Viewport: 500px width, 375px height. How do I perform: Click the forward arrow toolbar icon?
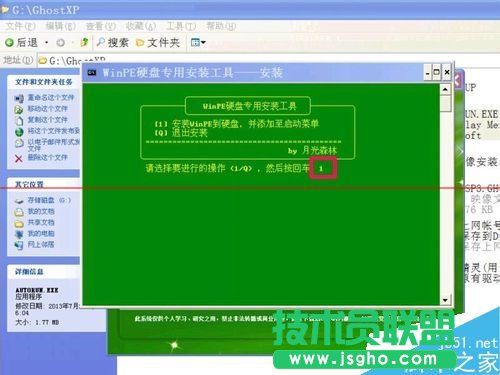point(61,43)
